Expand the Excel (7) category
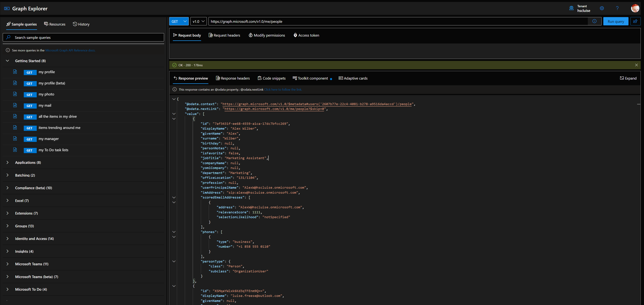Image resolution: width=644 pixels, height=305 pixels. [x=8, y=201]
